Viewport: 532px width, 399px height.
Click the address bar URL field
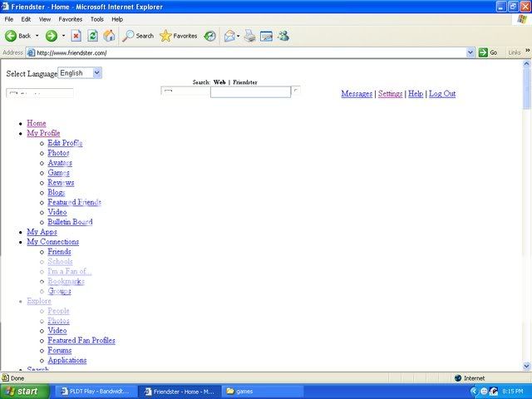(251, 52)
